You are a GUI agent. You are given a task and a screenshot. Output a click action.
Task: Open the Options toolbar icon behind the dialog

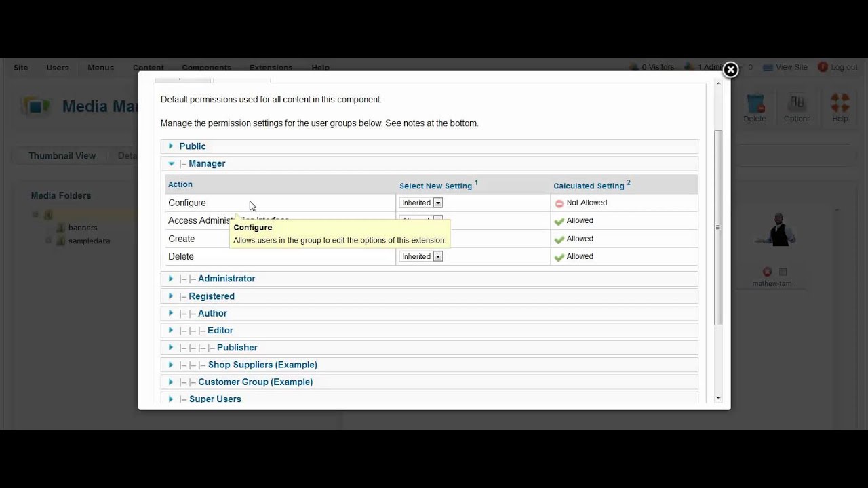coord(797,103)
